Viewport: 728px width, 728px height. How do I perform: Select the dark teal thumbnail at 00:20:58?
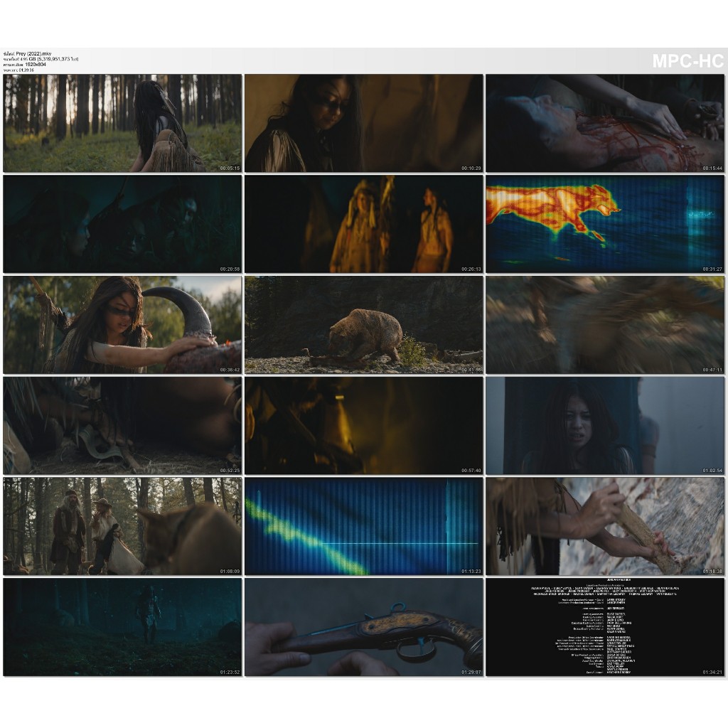tap(122, 224)
